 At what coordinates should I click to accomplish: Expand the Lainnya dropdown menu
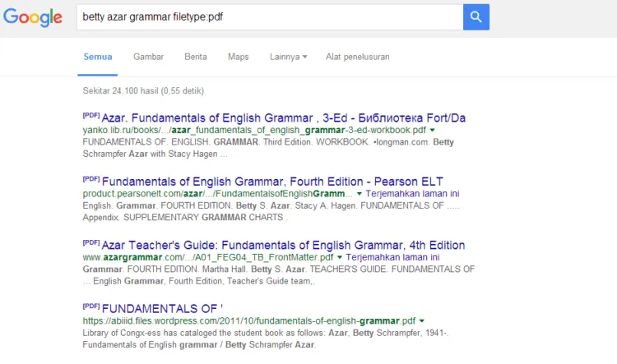[288, 57]
